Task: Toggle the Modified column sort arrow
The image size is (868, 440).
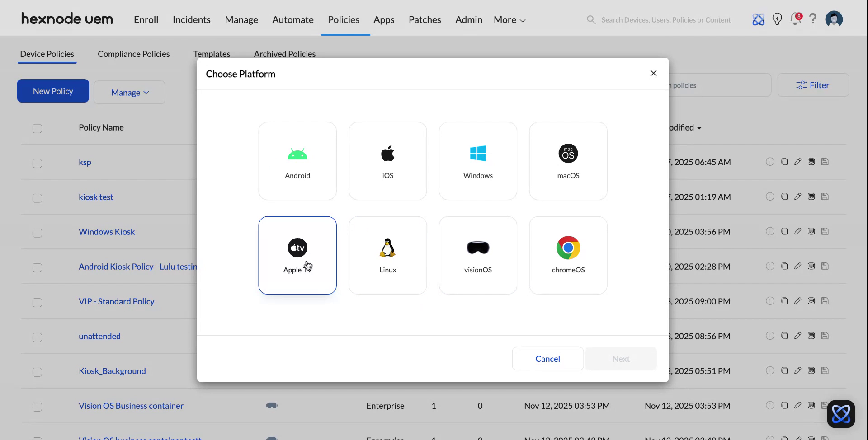Action: pyautogui.click(x=699, y=128)
